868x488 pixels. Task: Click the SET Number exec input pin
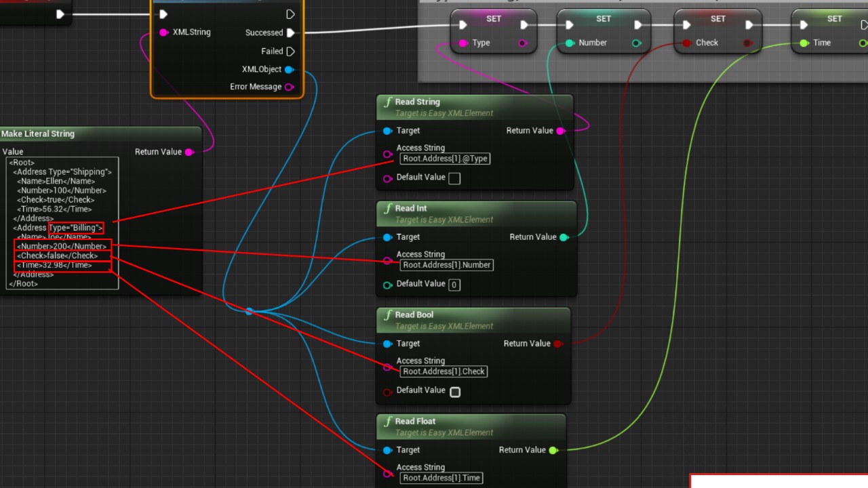tap(570, 25)
